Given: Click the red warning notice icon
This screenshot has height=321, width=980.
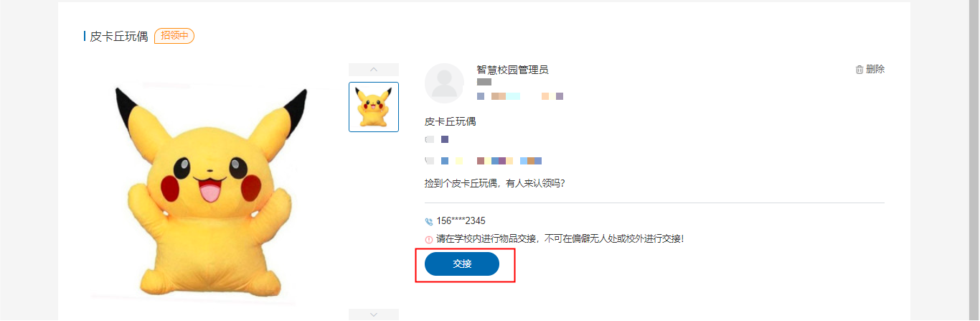Looking at the screenshot, I should (x=429, y=239).
